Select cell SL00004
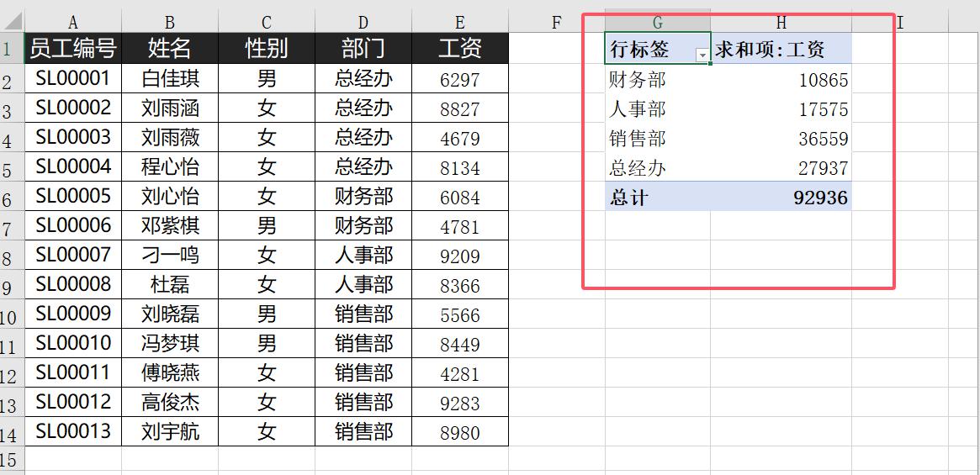This screenshot has width=980, height=475. click(x=73, y=166)
